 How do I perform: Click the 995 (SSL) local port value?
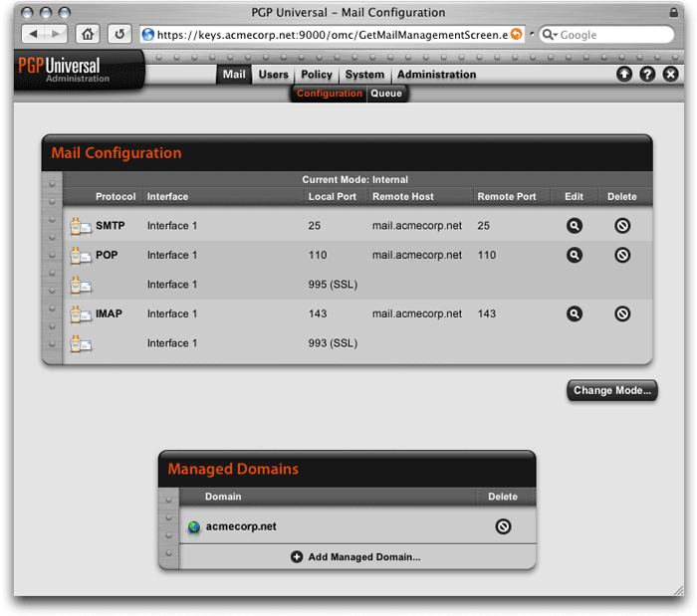(333, 285)
